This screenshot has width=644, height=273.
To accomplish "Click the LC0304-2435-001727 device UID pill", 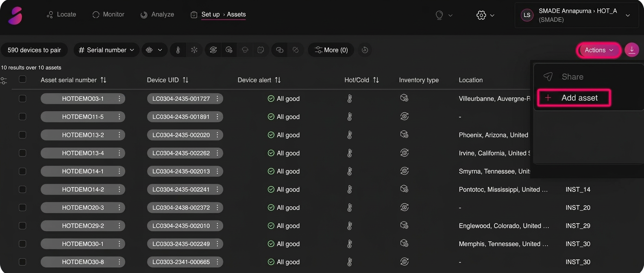I will click(185, 99).
